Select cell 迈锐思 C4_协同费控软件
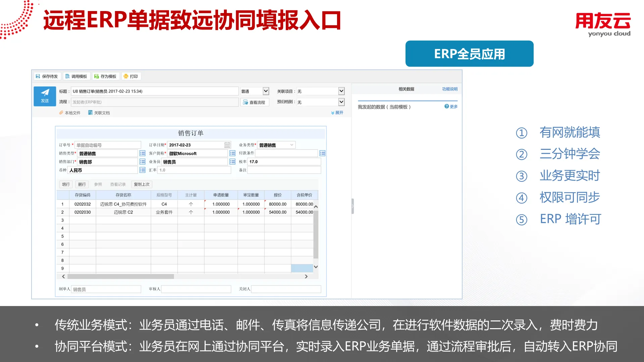The height and width of the screenshot is (362, 644). coord(123,204)
